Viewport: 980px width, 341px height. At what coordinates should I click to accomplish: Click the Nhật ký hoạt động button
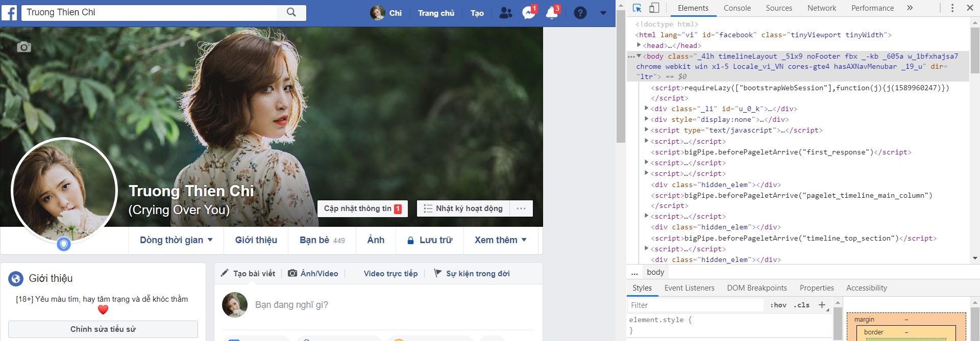(x=463, y=208)
